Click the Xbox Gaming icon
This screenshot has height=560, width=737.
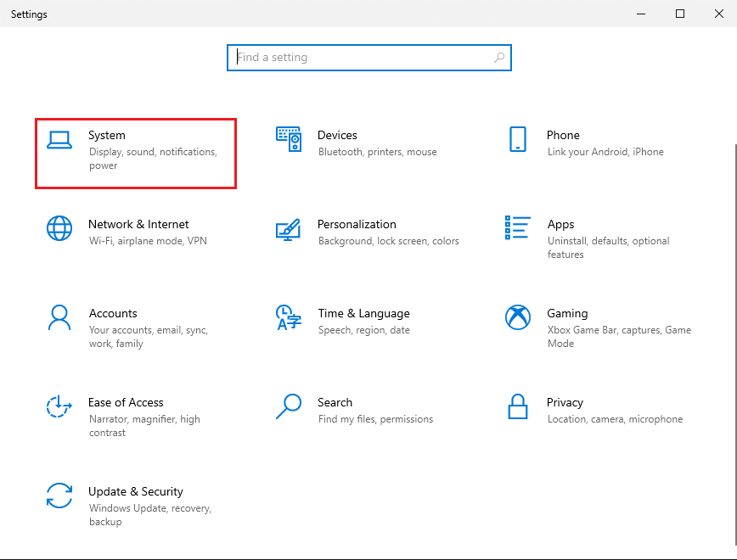coord(518,318)
